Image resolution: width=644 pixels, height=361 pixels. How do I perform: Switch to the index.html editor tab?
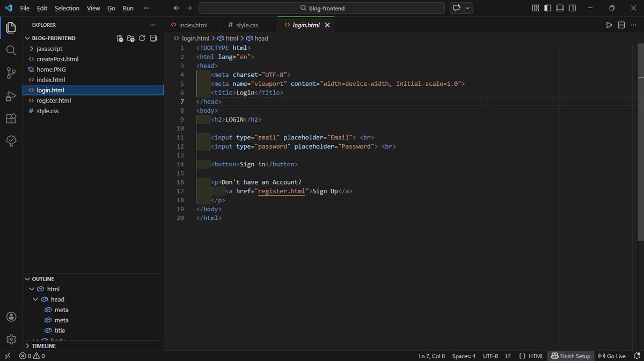[x=192, y=25]
